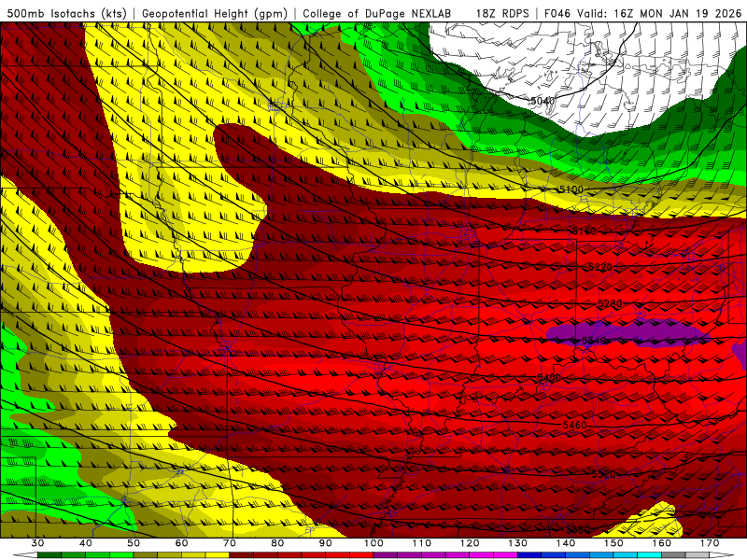Click the '150' value on the color scale
Screen dimensions: 747x560
click(x=613, y=543)
